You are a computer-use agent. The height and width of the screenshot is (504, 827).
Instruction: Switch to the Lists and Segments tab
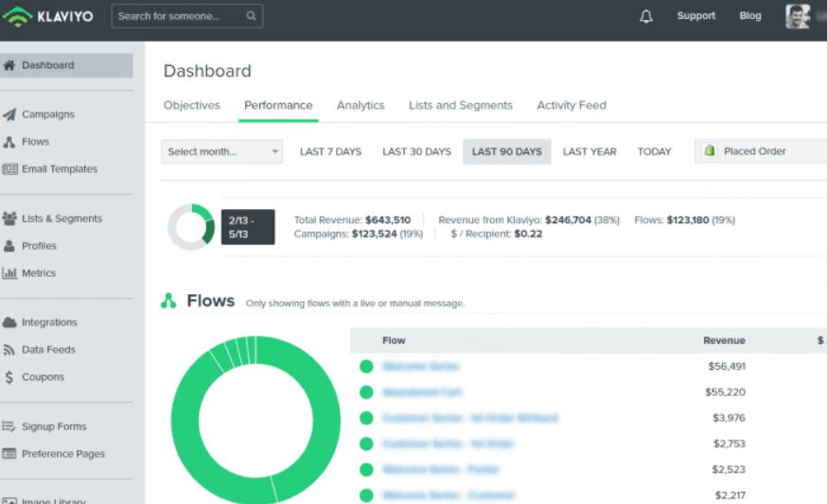[x=461, y=106]
